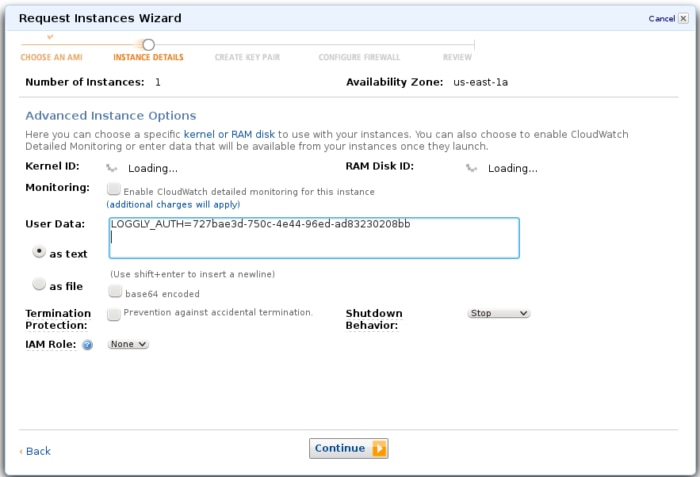Click the IAM Role help icon
Screen dimensions: 700x477
[88, 345]
